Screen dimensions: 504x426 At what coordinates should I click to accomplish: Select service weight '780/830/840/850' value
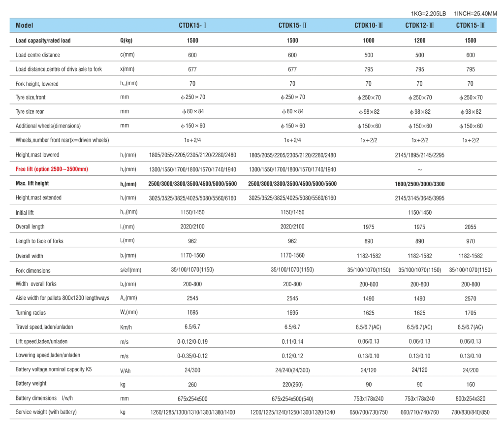tap(470, 412)
